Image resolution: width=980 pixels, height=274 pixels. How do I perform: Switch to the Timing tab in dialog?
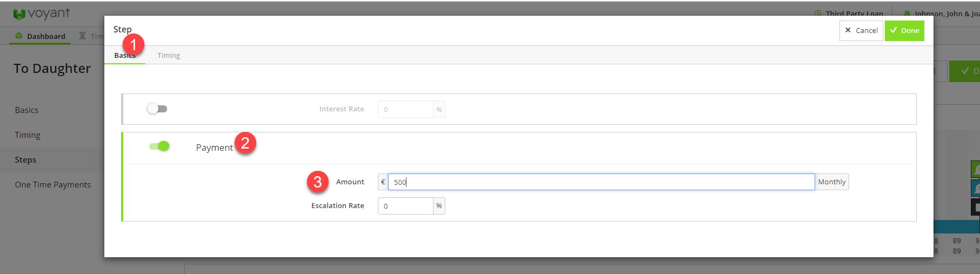[x=169, y=55]
